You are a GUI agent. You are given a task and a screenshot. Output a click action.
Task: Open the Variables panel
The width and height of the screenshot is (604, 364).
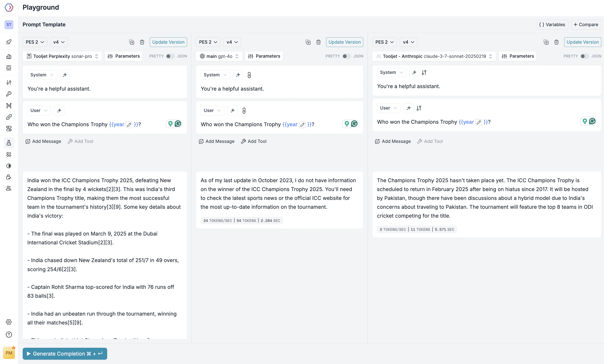[x=552, y=24]
